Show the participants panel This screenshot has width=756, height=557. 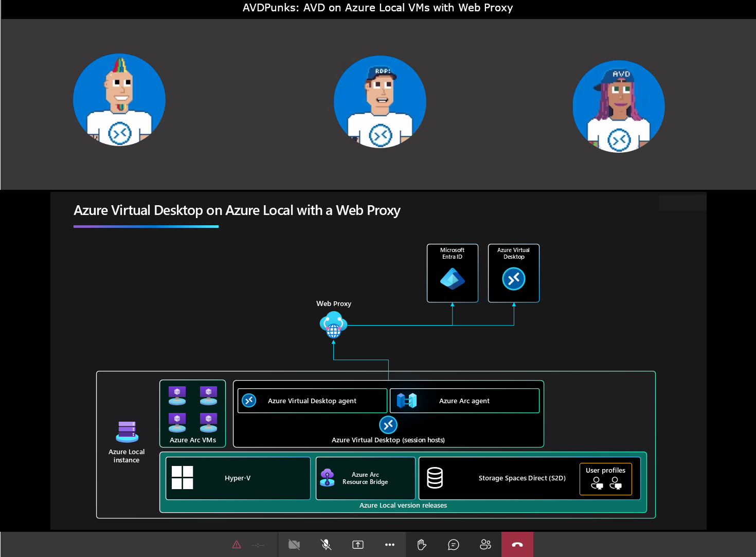click(x=485, y=545)
